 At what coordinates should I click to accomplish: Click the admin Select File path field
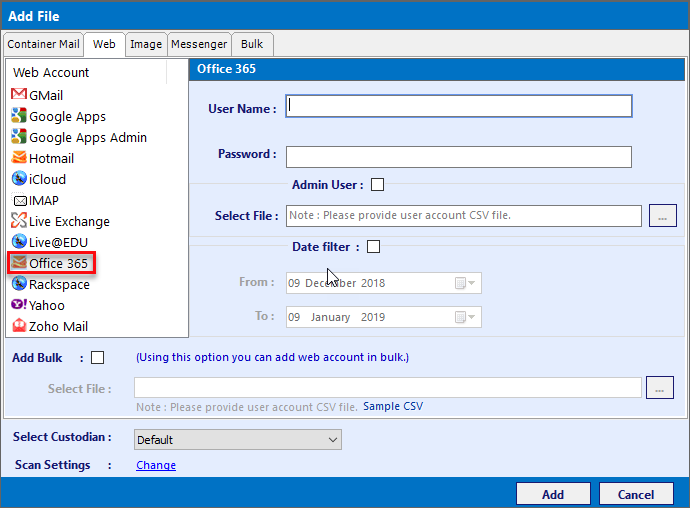tap(463, 216)
